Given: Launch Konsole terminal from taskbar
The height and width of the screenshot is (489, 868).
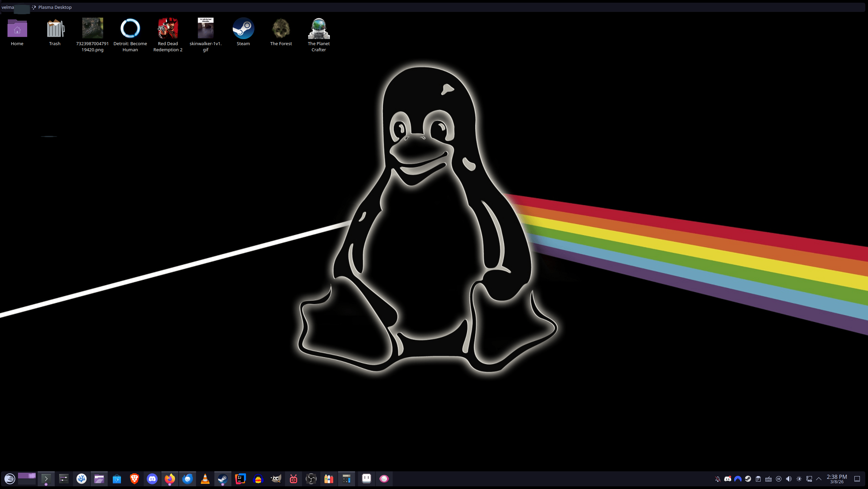Looking at the screenshot, I should point(46,479).
